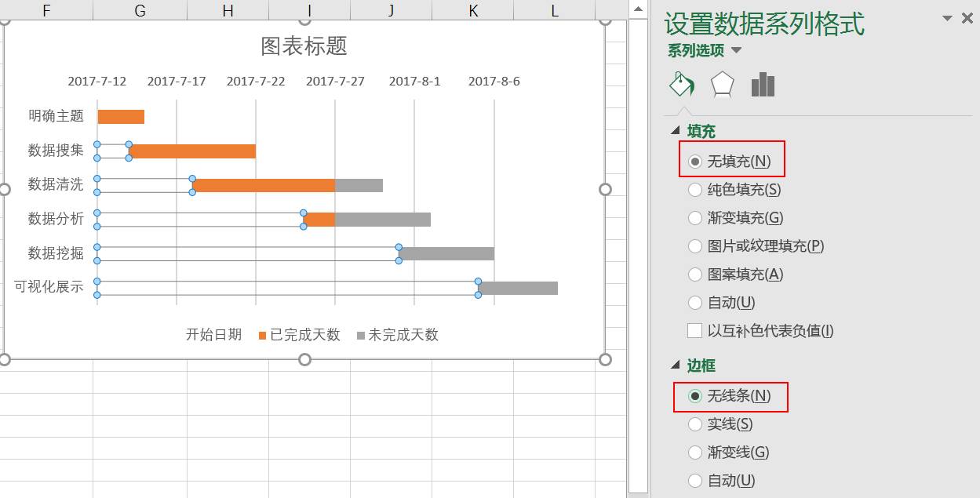The height and width of the screenshot is (498, 980).
Task: Click the gray bar for 数据清洗
Action: pyautogui.click(x=359, y=185)
